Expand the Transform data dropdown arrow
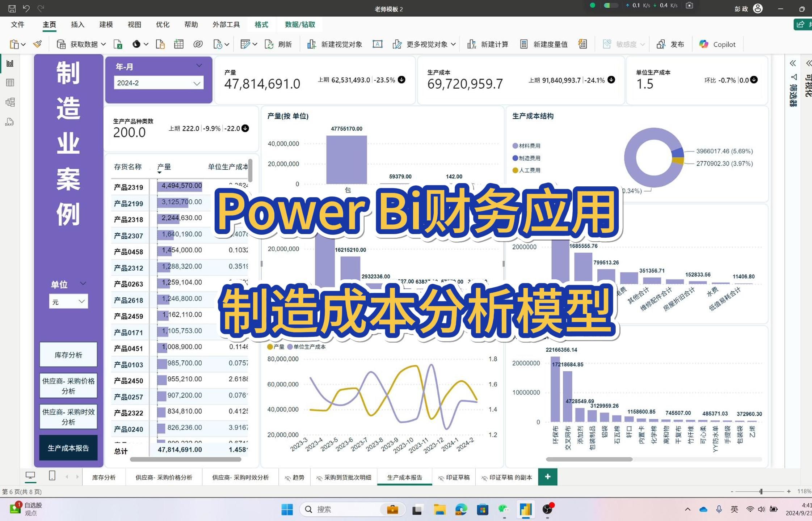Screen dimensions: 812x521 [x=255, y=44]
